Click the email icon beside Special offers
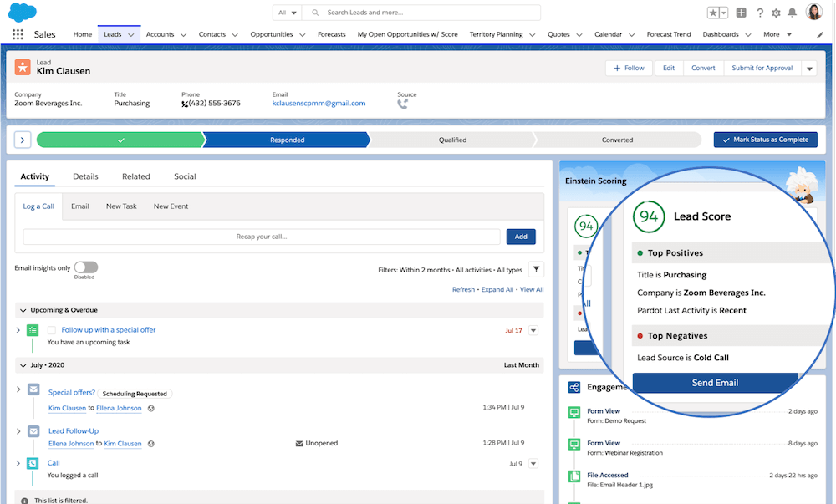The height and width of the screenshot is (504, 836). point(33,389)
